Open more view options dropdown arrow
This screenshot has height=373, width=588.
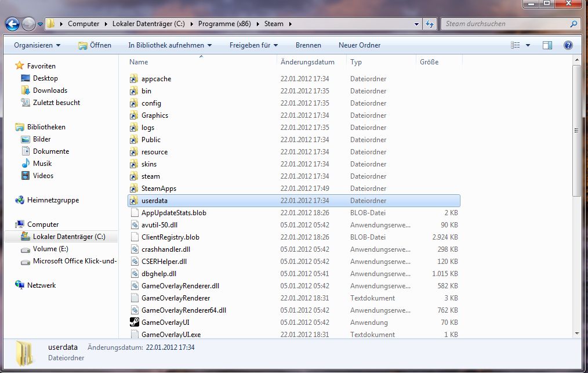pos(528,45)
